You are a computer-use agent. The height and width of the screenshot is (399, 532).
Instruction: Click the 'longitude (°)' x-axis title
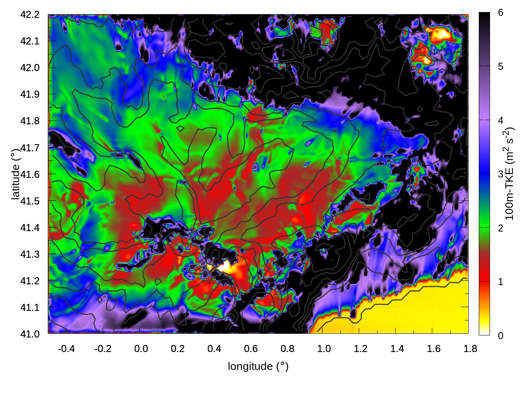tap(258, 366)
